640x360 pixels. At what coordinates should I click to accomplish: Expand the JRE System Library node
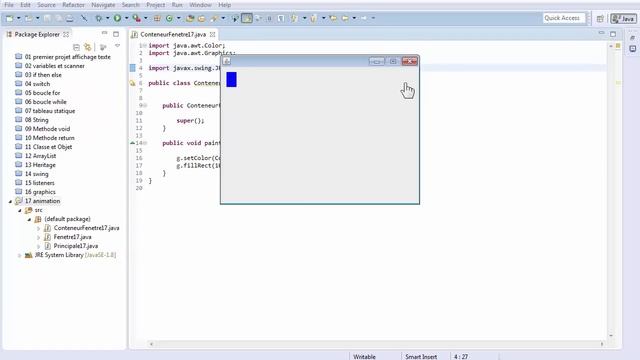20,255
